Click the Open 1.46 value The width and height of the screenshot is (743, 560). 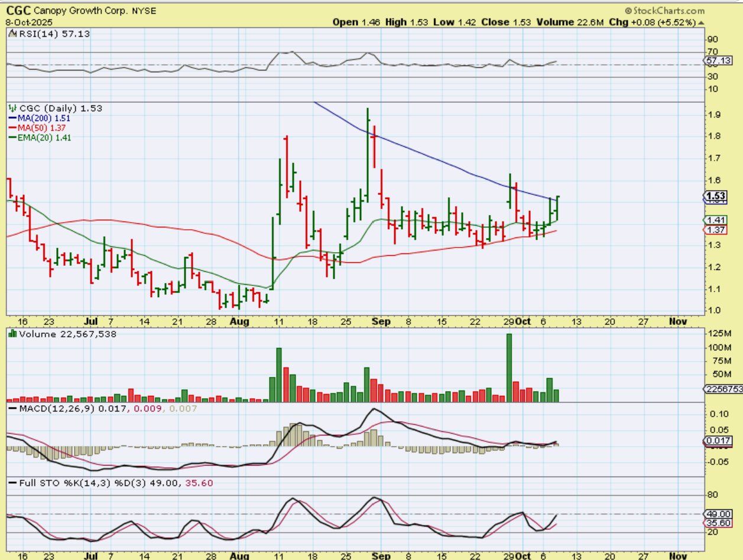357,22
